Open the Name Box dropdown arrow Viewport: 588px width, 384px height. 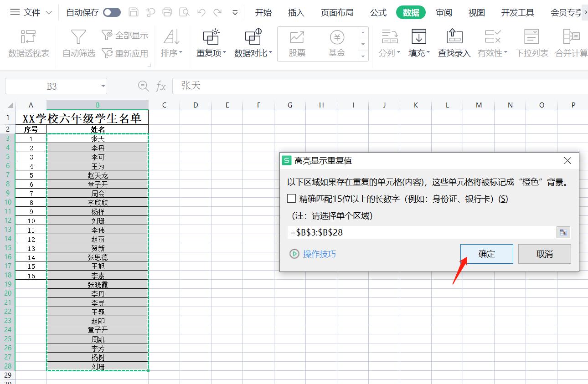(103, 86)
